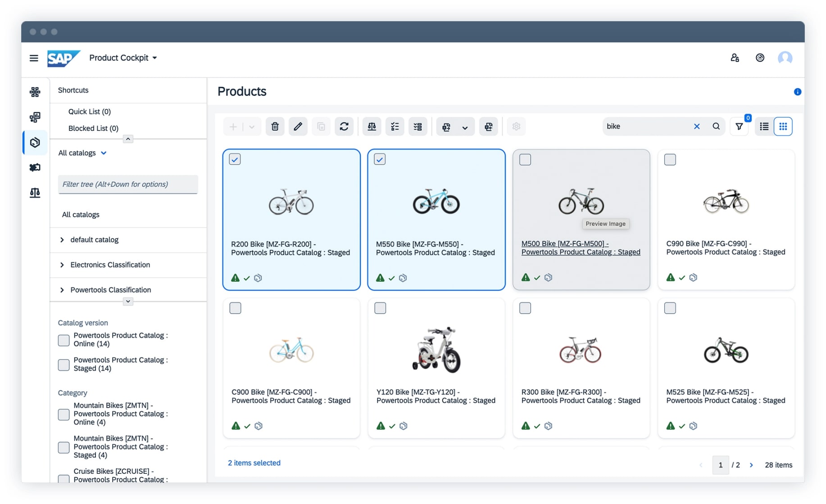Switch to grid view
826x504 pixels.
(783, 127)
